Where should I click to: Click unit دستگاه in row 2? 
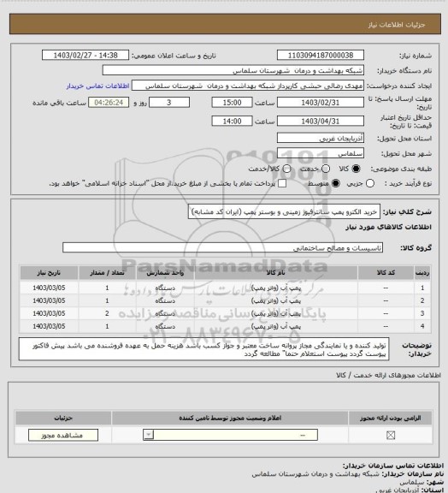[165, 300]
